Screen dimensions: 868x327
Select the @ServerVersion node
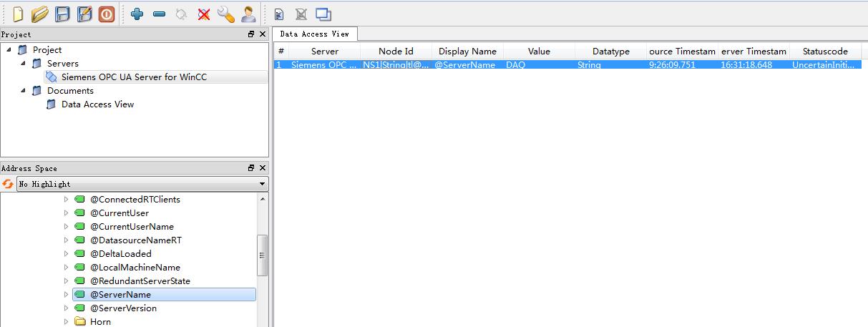click(123, 308)
